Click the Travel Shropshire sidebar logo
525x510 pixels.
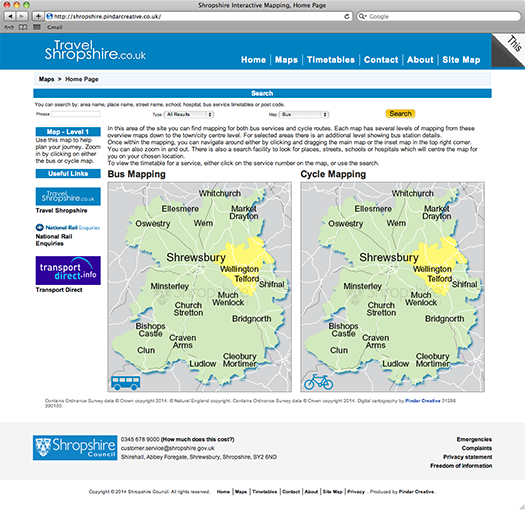coord(68,197)
